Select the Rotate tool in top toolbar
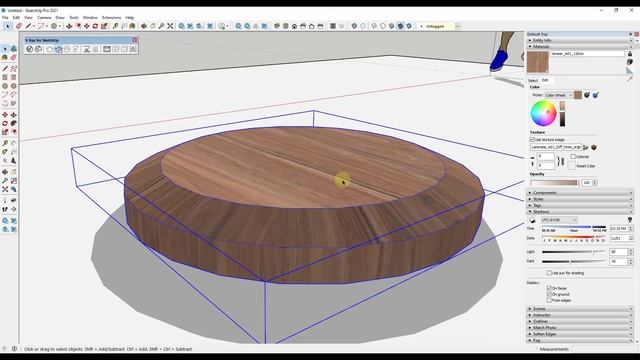The height and width of the screenshot is (360, 640). 95,26
